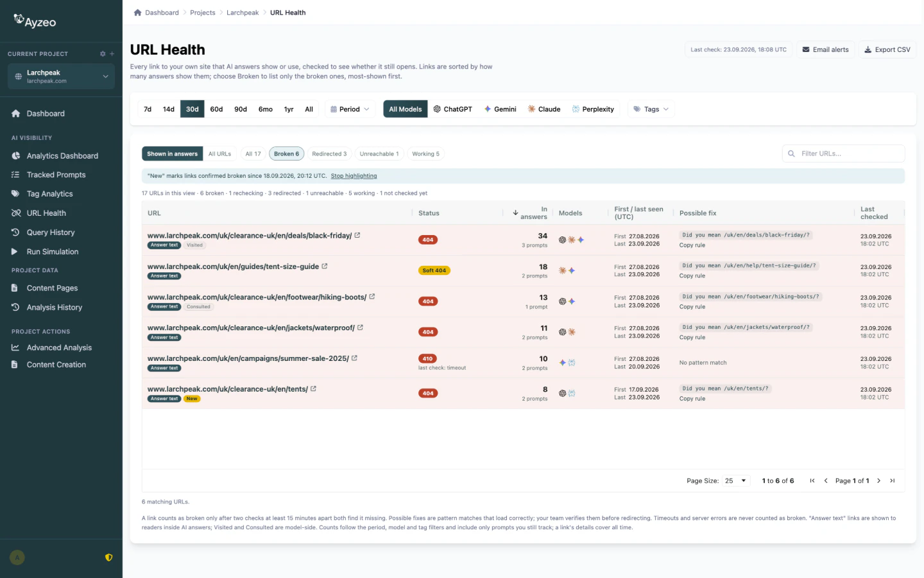Click the Analysis History clock icon

(x=15, y=308)
